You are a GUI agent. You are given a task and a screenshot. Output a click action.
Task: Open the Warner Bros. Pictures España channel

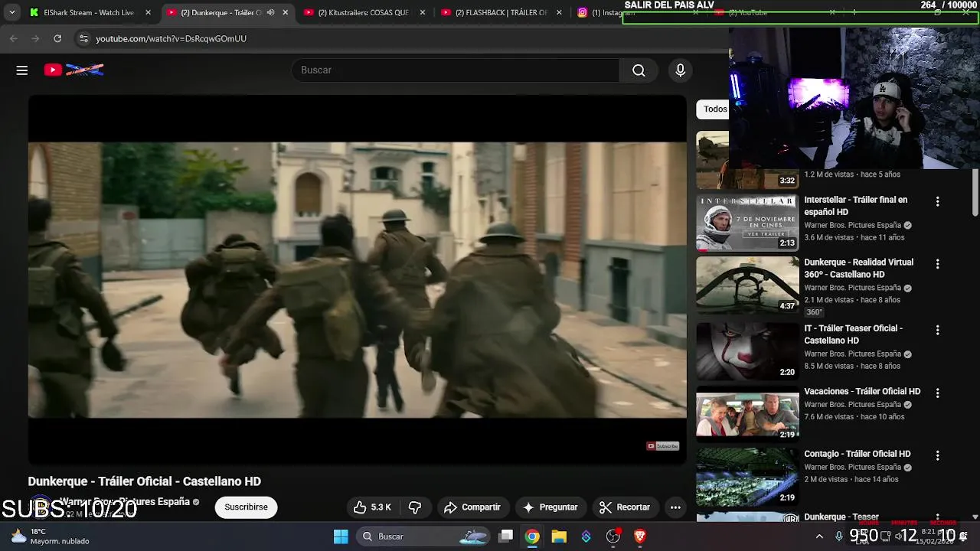coord(125,502)
